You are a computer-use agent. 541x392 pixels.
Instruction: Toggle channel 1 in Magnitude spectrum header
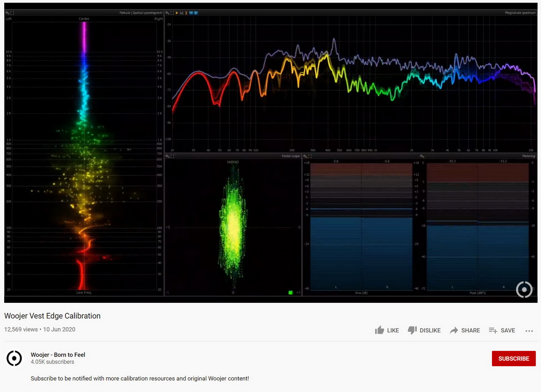click(191, 13)
